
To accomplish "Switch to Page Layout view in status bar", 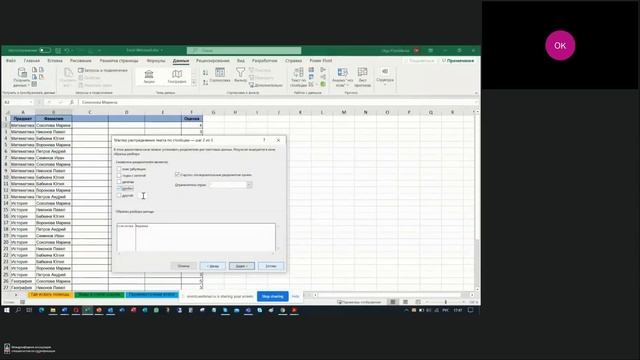I will point(405,302).
